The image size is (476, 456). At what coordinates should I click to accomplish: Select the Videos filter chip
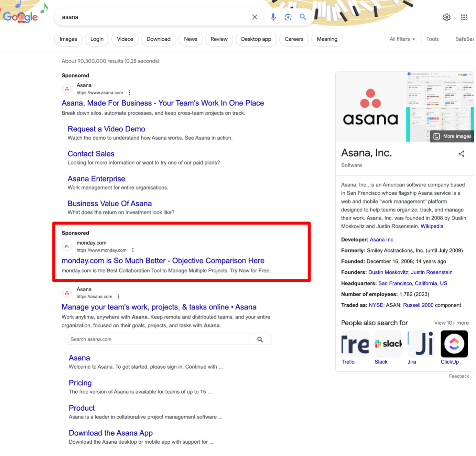[x=125, y=39]
